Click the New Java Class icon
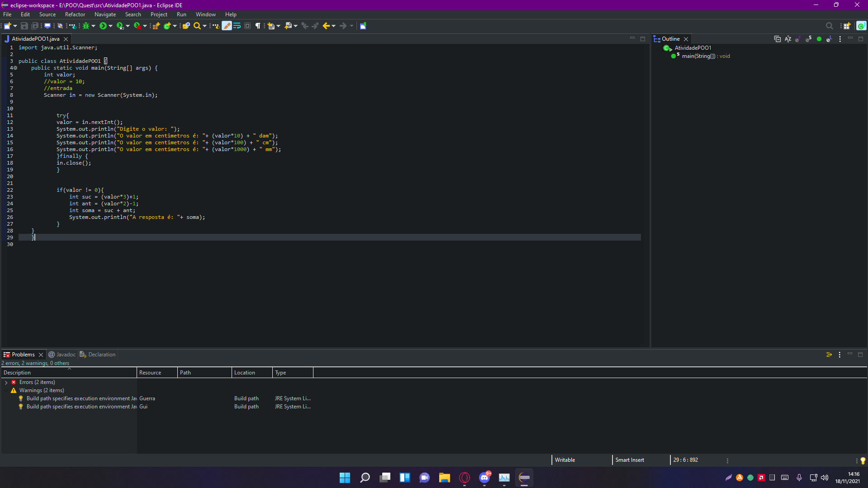868x488 pixels. pyautogui.click(x=167, y=26)
